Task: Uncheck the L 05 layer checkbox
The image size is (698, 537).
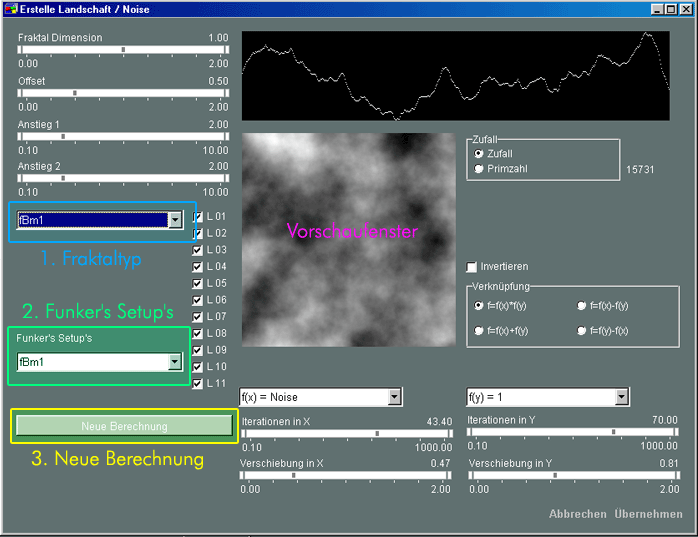Action: coord(198,283)
